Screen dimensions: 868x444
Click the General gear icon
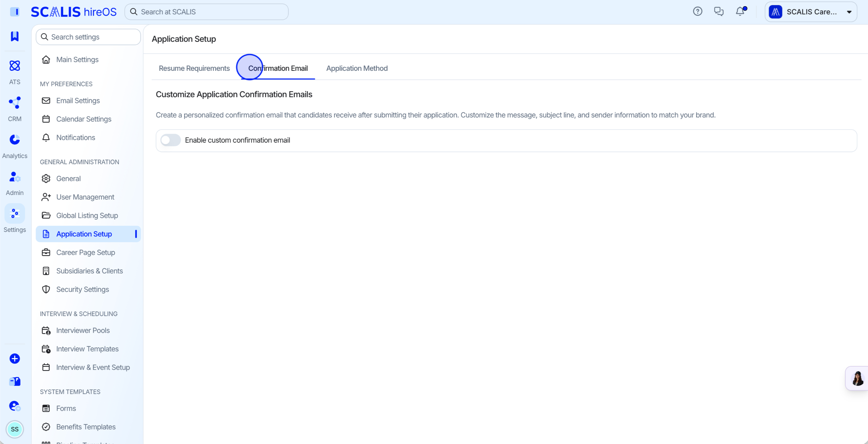tap(46, 179)
